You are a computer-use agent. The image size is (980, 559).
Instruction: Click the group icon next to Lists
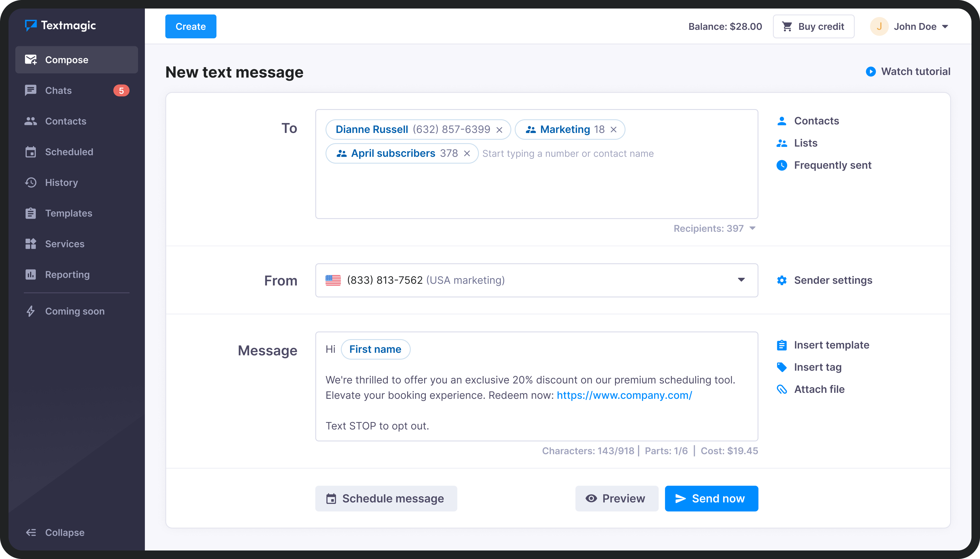click(781, 143)
